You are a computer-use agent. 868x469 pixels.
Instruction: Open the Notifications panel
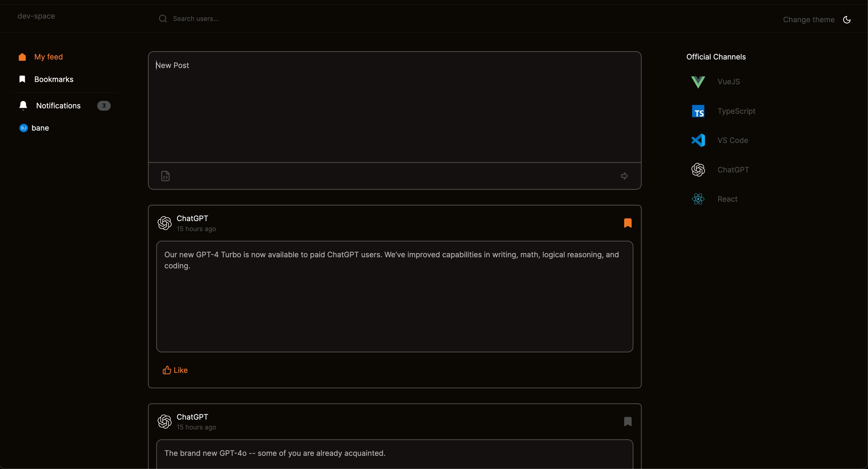tap(58, 105)
